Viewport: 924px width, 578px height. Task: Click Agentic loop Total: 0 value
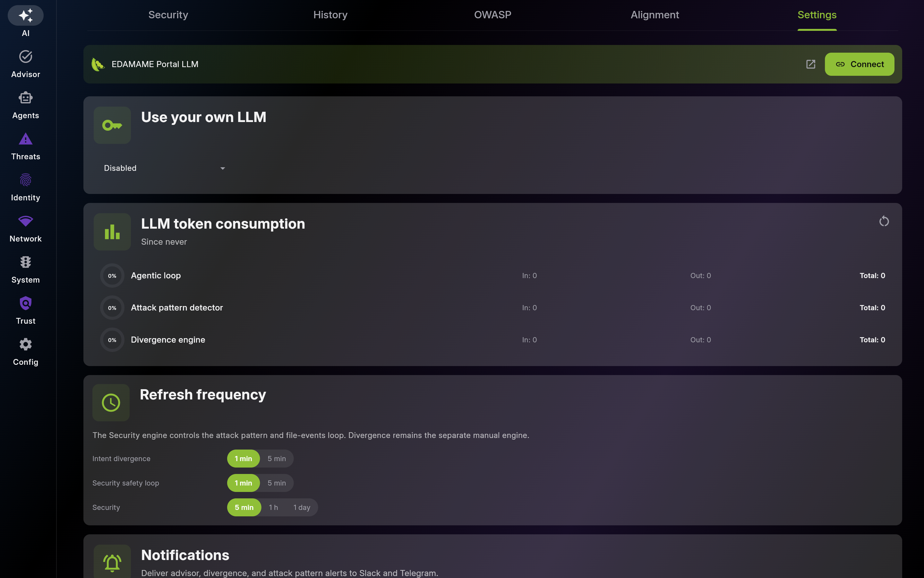point(872,276)
